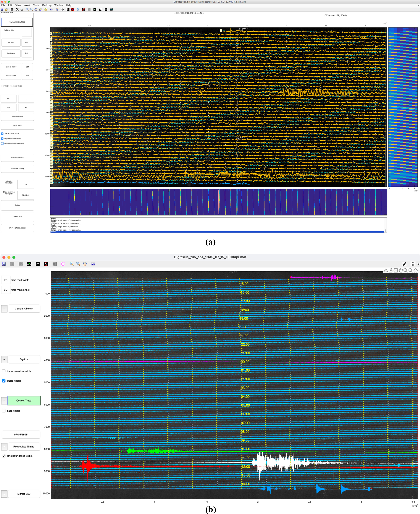420x514 pixels.
Task: Click the 'Extract SAC' button
Action: click(24, 494)
